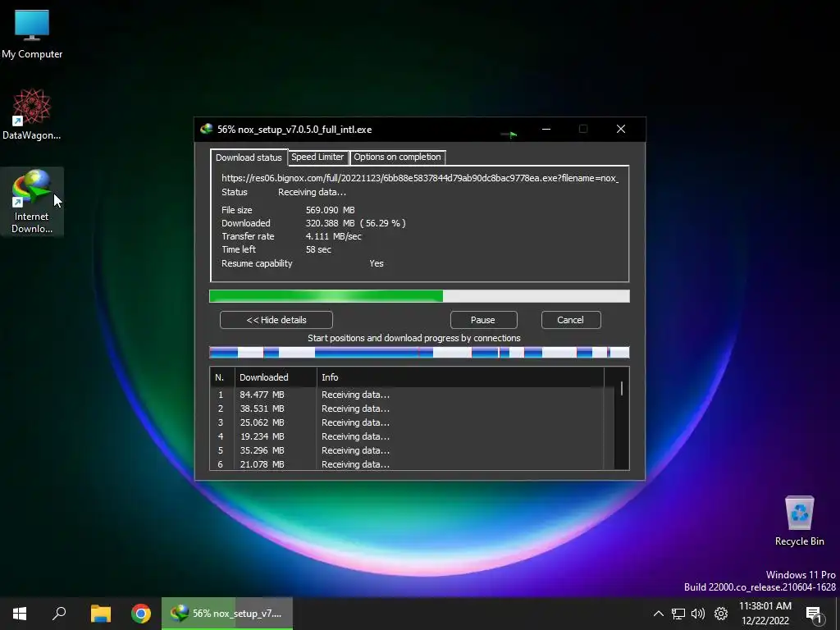The image size is (840, 630).
Task: Open File Explorer from taskbar
Action: coord(100,614)
